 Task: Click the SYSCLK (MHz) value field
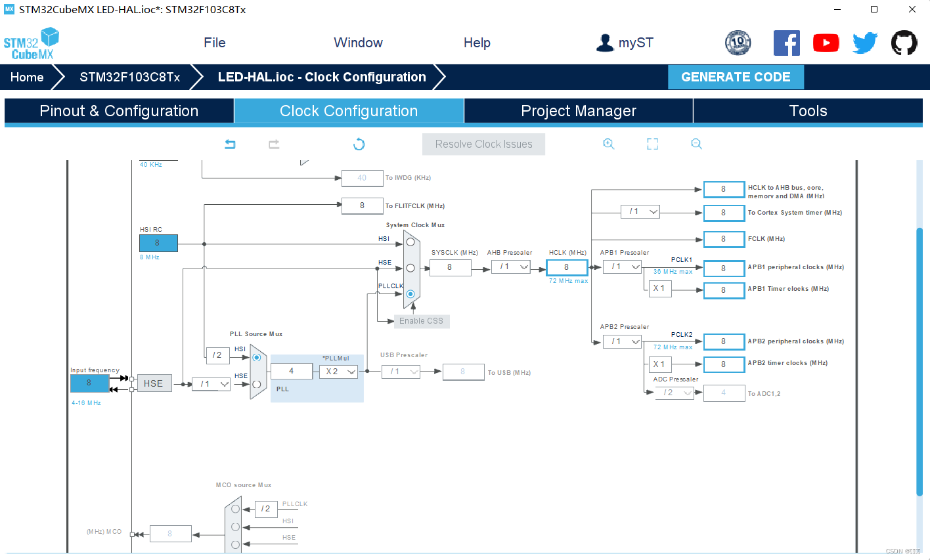click(450, 267)
